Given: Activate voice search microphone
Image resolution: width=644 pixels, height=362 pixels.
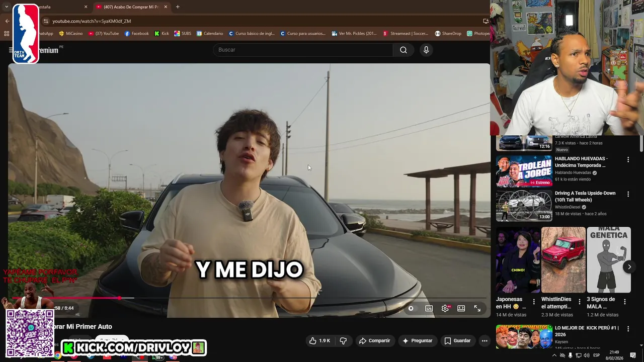Looking at the screenshot, I should [426, 50].
